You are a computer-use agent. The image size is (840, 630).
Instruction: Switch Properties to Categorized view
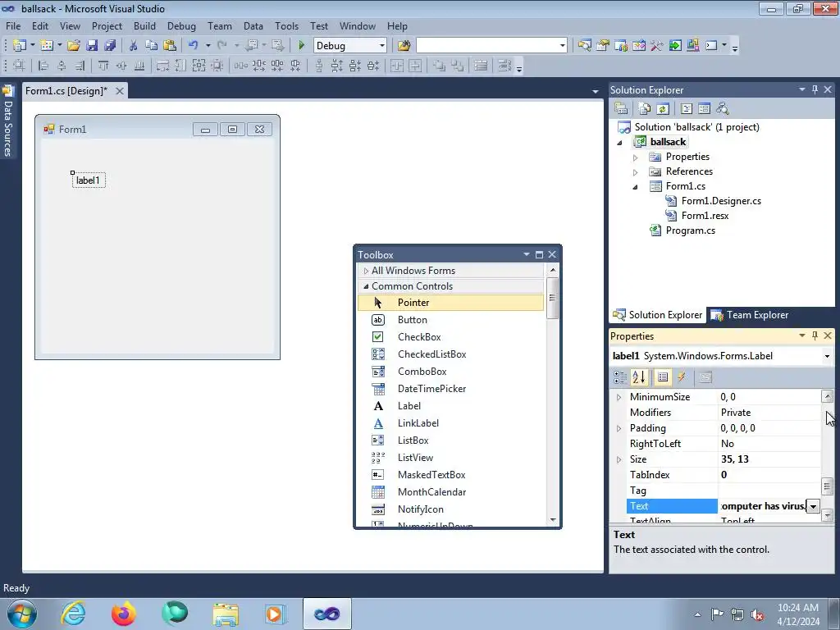tap(620, 377)
